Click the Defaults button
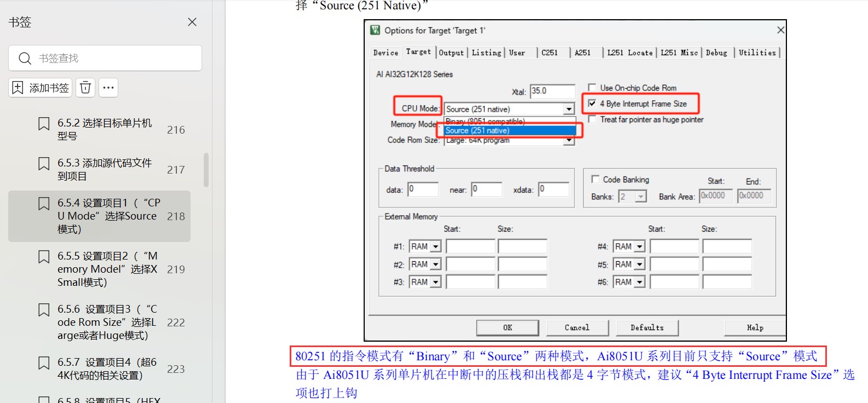Image resolution: width=868 pixels, height=403 pixels. click(x=647, y=327)
